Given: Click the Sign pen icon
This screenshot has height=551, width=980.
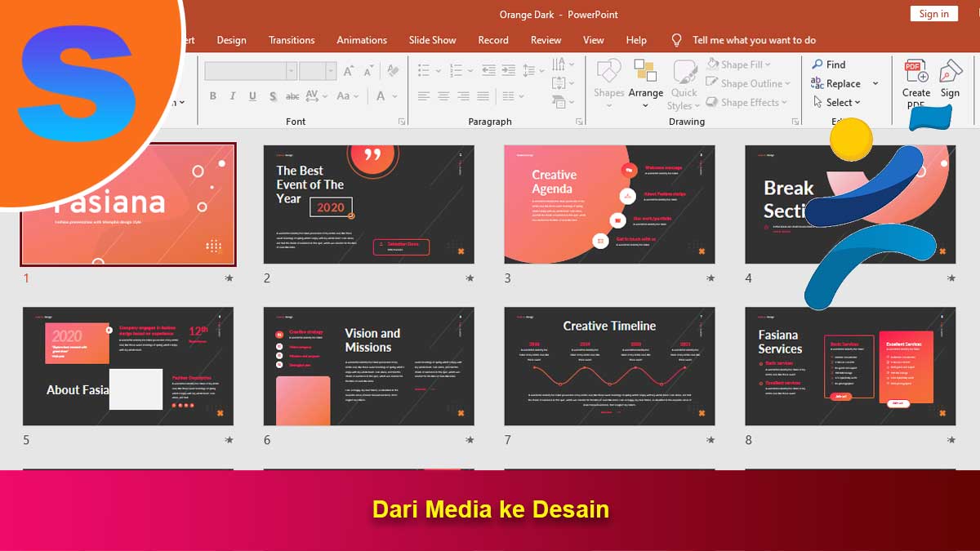Looking at the screenshot, I should coord(950,71).
